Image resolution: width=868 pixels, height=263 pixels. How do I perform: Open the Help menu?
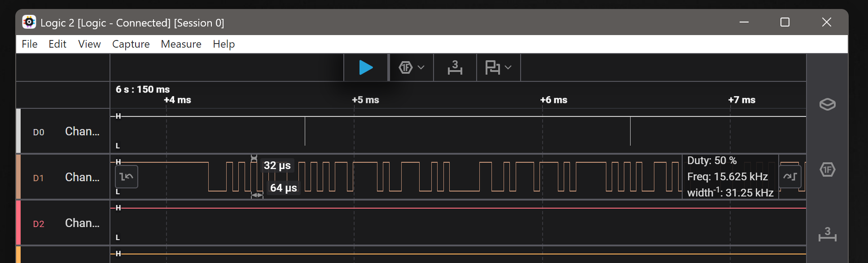224,44
